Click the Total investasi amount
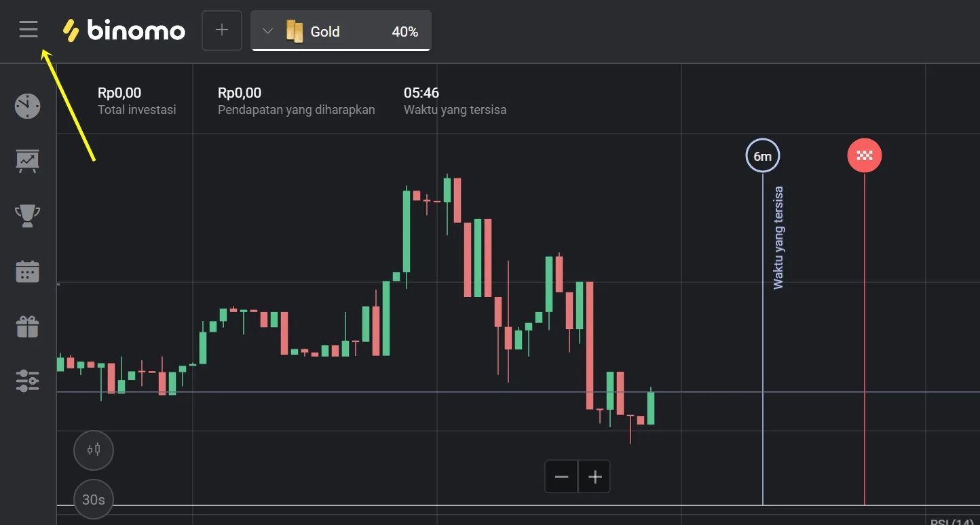 119,93
